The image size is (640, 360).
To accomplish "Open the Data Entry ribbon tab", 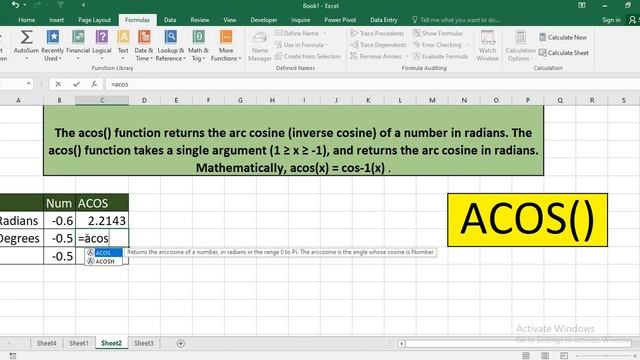I will coord(384,20).
